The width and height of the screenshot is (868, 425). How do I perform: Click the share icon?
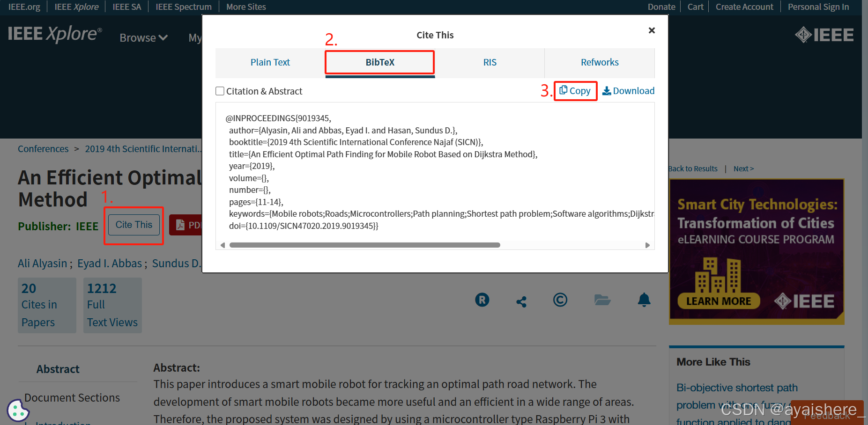[521, 302]
